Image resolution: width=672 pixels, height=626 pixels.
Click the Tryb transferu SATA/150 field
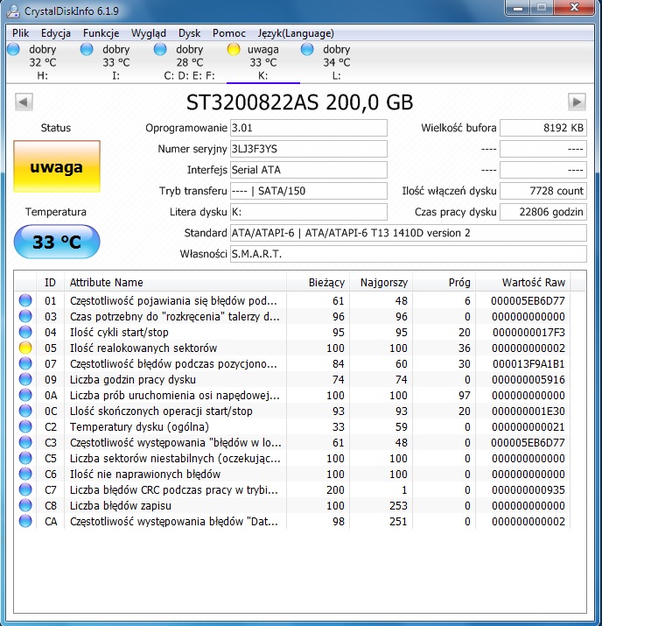point(309,191)
